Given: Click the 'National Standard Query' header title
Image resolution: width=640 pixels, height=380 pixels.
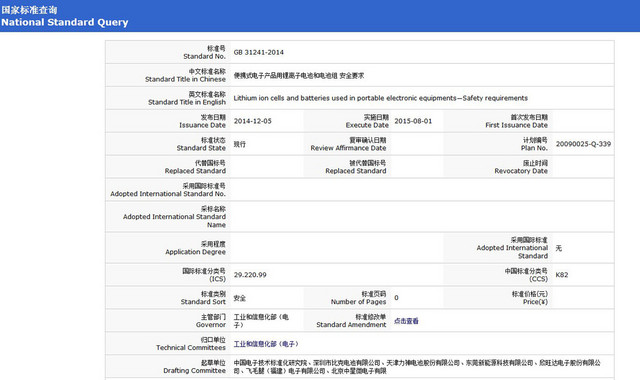Looking at the screenshot, I should (x=64, y=22).
